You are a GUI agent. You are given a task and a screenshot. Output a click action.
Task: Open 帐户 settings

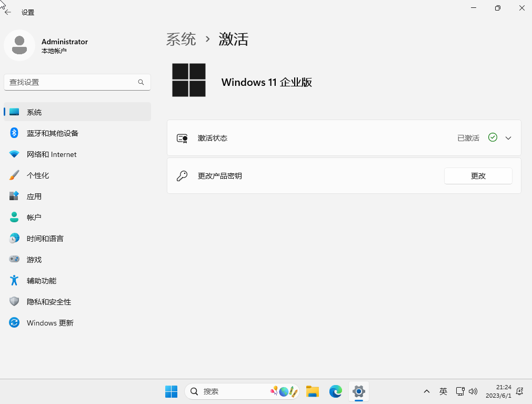coord(77,218)
